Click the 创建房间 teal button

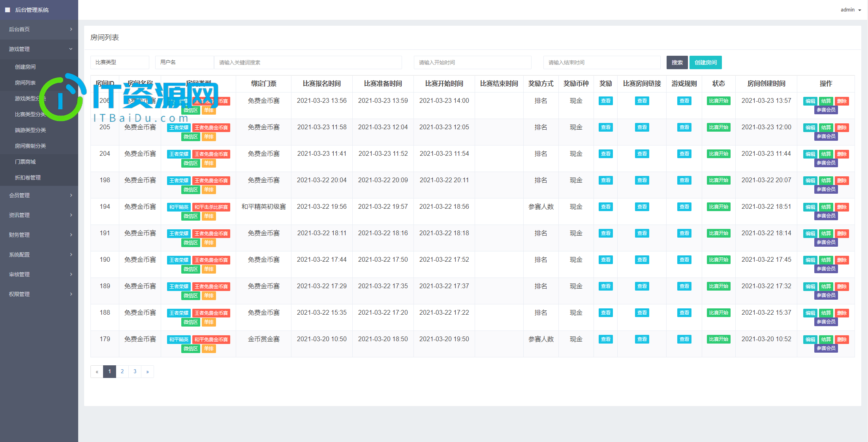[x=705, y=62]
